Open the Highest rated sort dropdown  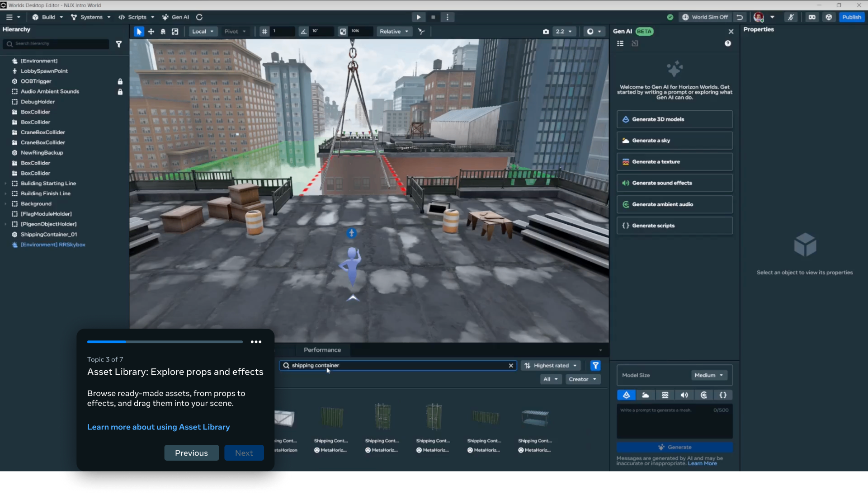(551, 366)
